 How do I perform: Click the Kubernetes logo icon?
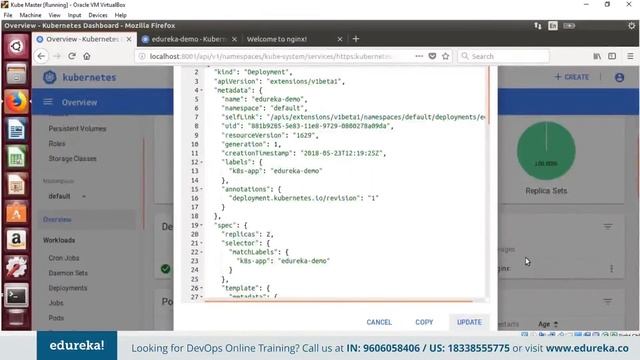point(50,77)
